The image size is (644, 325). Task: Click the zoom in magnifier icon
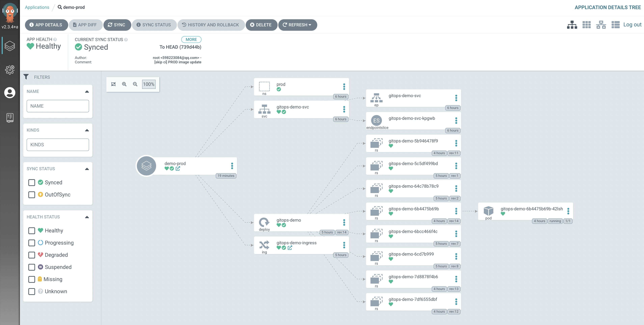[x=124, y=84]
